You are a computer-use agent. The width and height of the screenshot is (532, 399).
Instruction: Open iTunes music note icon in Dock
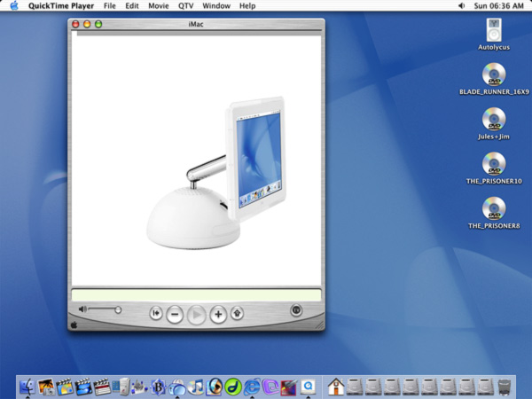click(x=196, y=387)
